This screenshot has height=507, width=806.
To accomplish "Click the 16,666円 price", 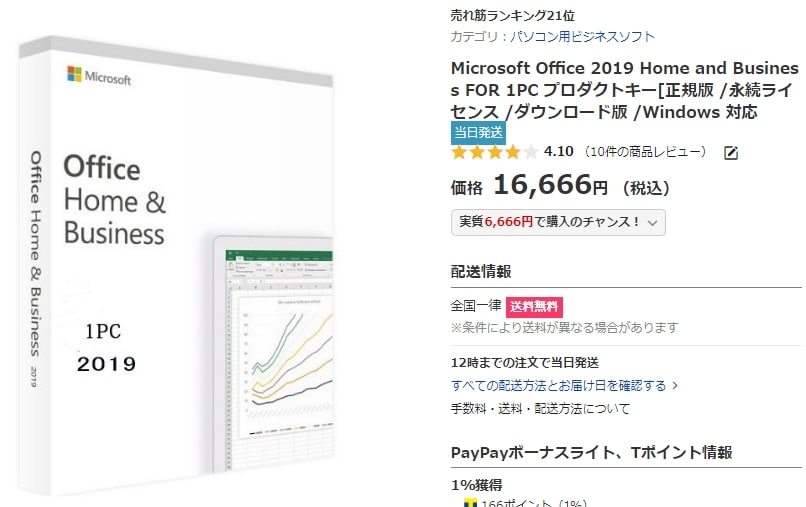I will [550, 186].
